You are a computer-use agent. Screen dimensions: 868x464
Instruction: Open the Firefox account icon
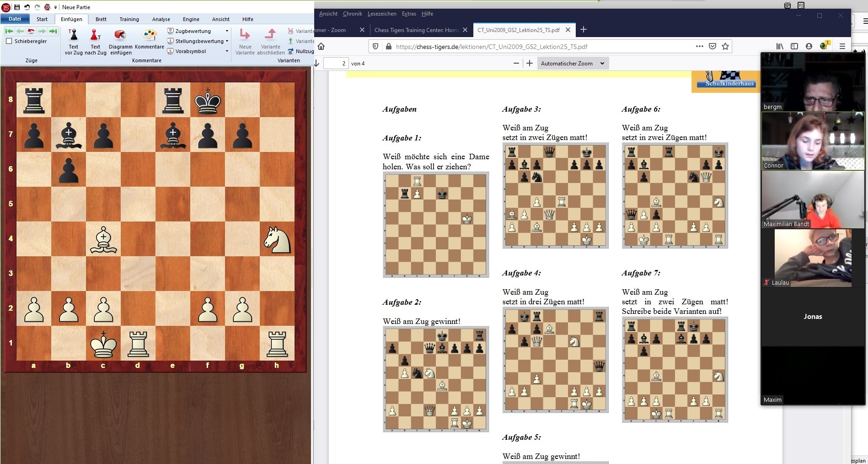point(809,46)
